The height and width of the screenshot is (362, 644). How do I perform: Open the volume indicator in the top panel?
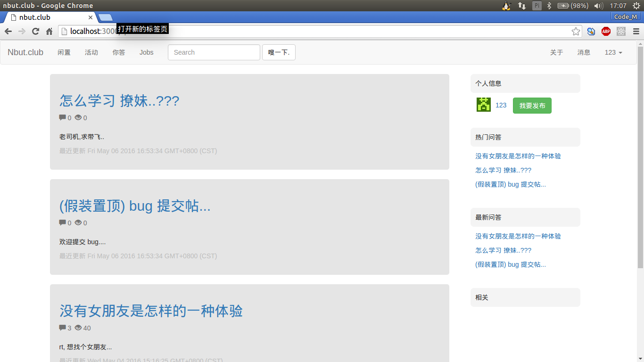pos(599,6)
